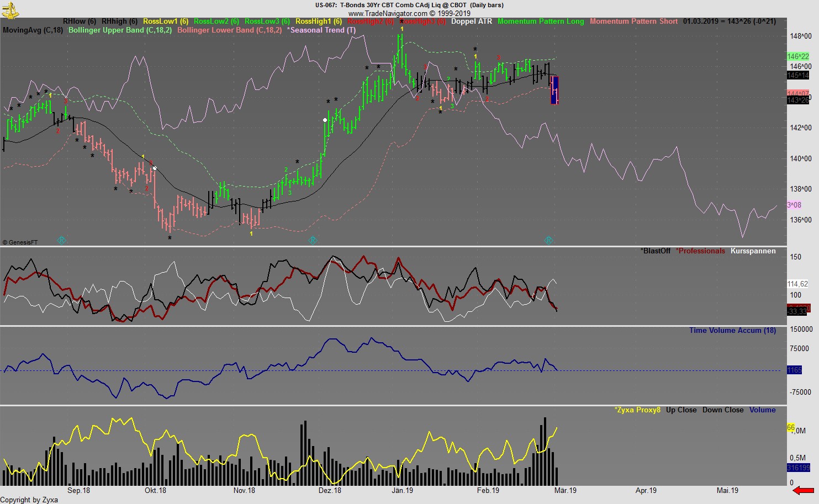Click the yellow 66 value tag
Viewport: 819px width, 504px height.
click(x=791, y=428)
